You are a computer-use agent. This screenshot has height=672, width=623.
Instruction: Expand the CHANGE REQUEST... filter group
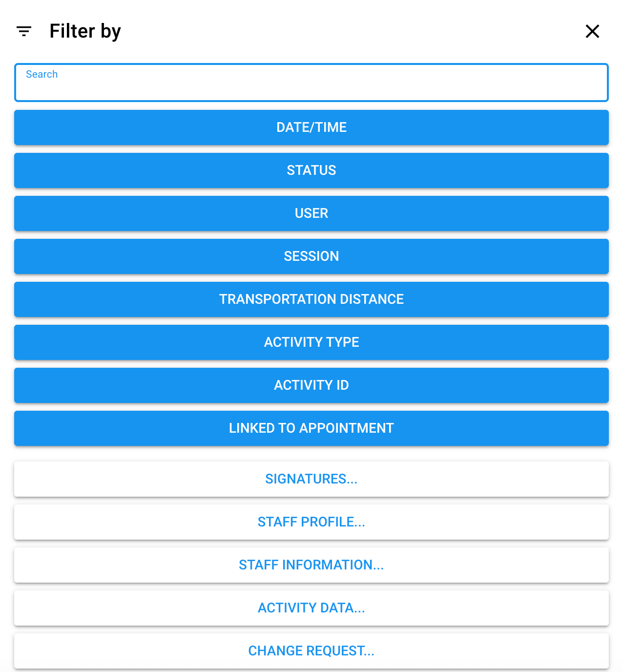(x=311, y=651)
